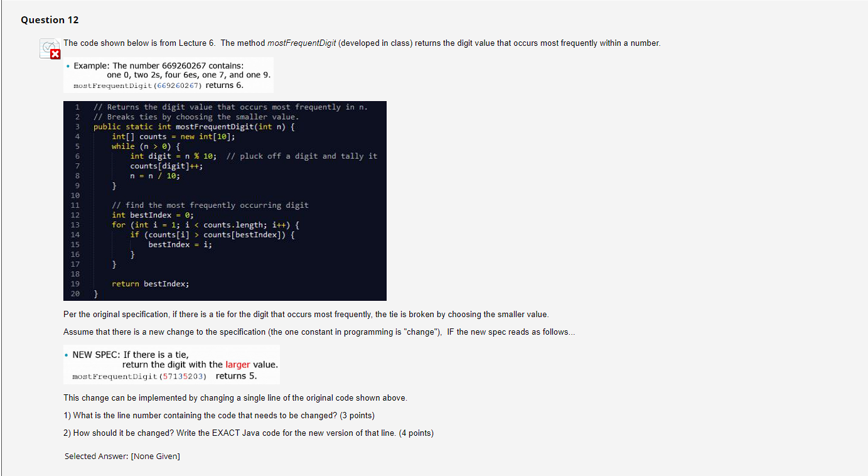Viewport: 868px width, 476px height.
Task: Click the sentence starting "Assume that there is"
Action: coord(319,332)
